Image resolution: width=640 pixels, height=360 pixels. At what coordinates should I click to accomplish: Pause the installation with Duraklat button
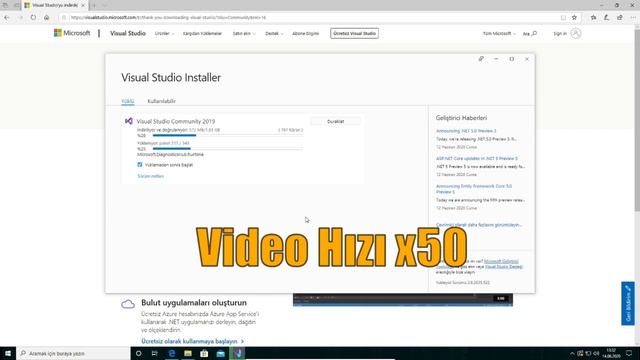[336, 121]
